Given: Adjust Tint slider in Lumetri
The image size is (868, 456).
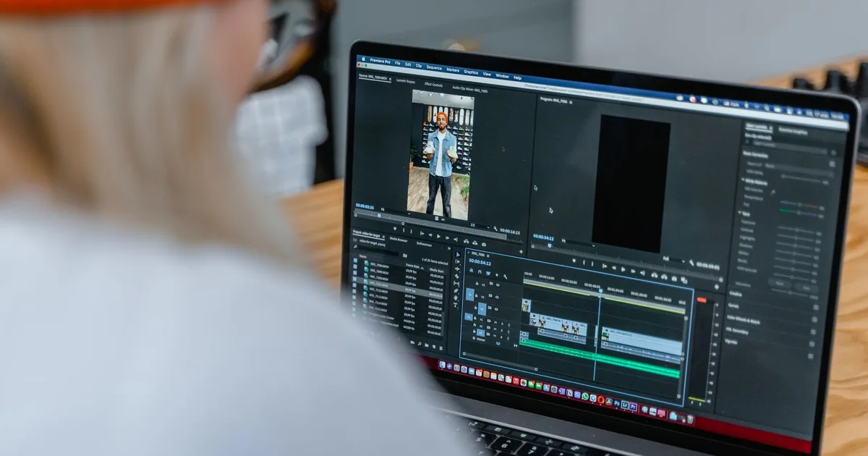Looking at the screenshot, I should (799, 212).
